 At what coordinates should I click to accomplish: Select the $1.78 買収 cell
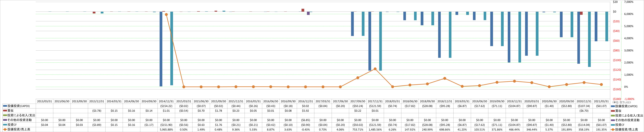pyautogui.click(x=219, y=111)
